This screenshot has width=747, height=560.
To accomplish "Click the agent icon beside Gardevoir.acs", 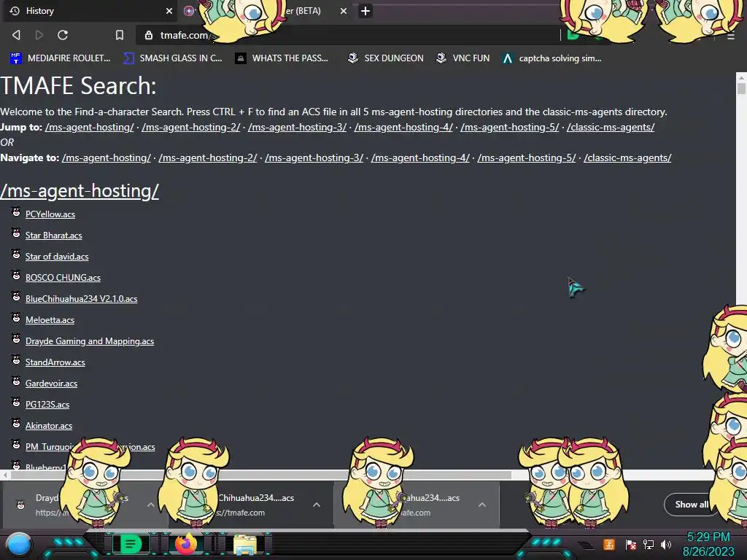I will pyautogui.click(x=16, y=381).
